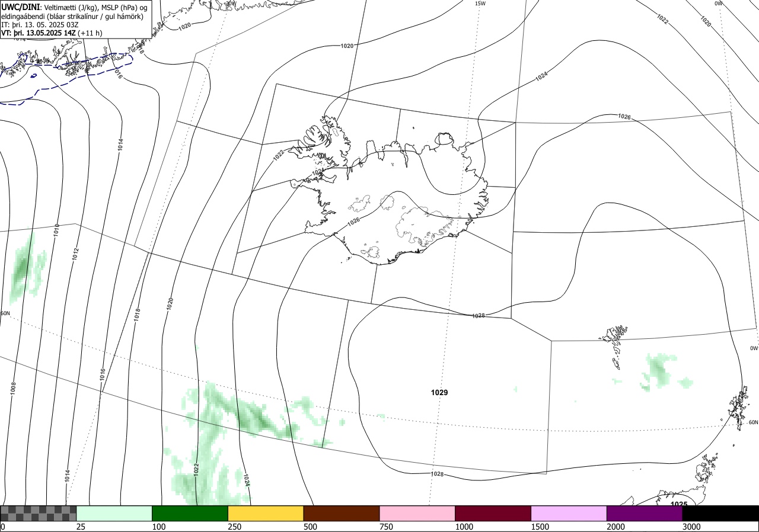
Task: Click the "UWC/DINI" title text
Action: click(x=20, y=7)
